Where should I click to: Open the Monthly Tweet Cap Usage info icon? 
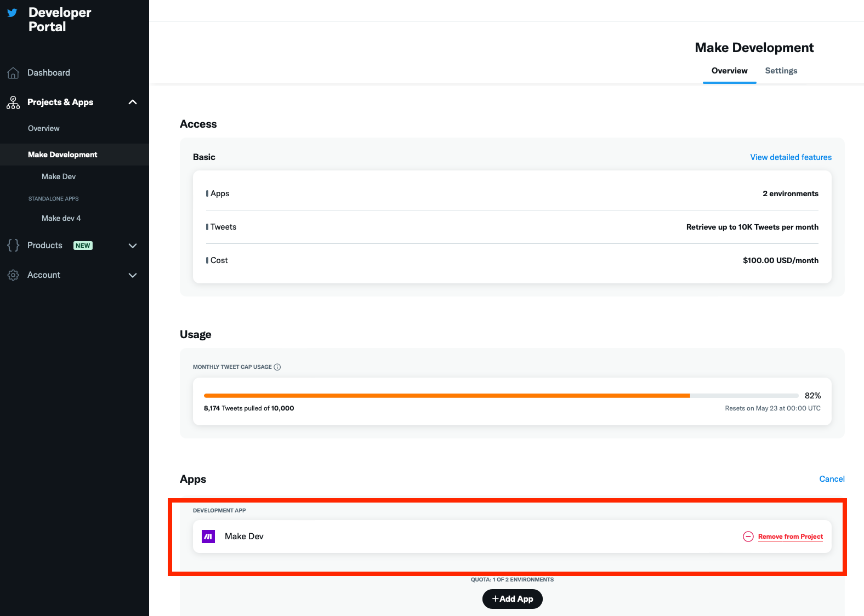[277, 367]
